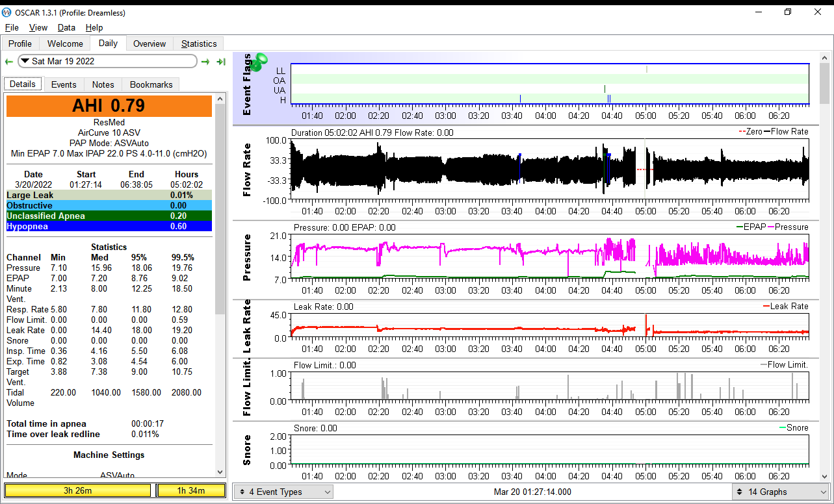Open the Events sub-tab
This screenshot has width=834, height=504.
[64, 84]
